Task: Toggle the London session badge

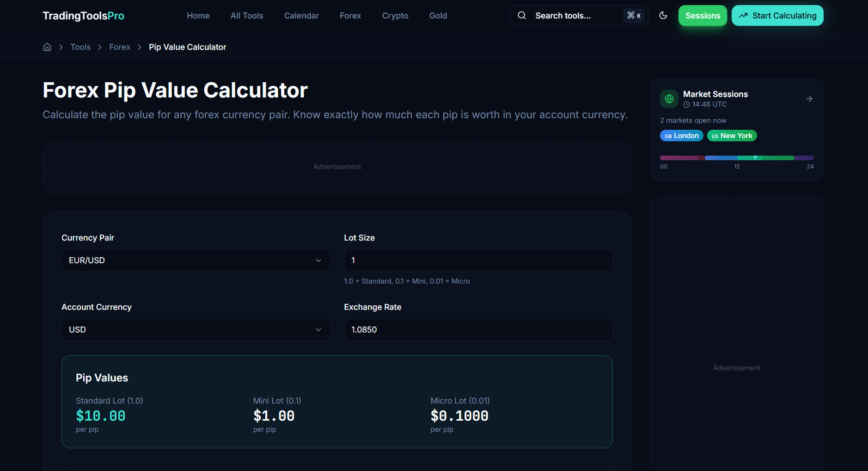Action: 681,135
